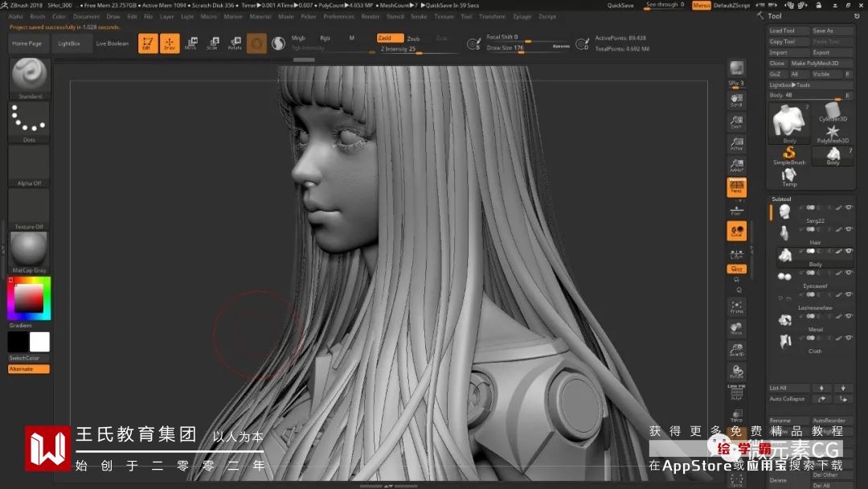This screenshot has height=489, width=868.
Task: Collapse the Tool palette title
Action: (x=775, y=16)
